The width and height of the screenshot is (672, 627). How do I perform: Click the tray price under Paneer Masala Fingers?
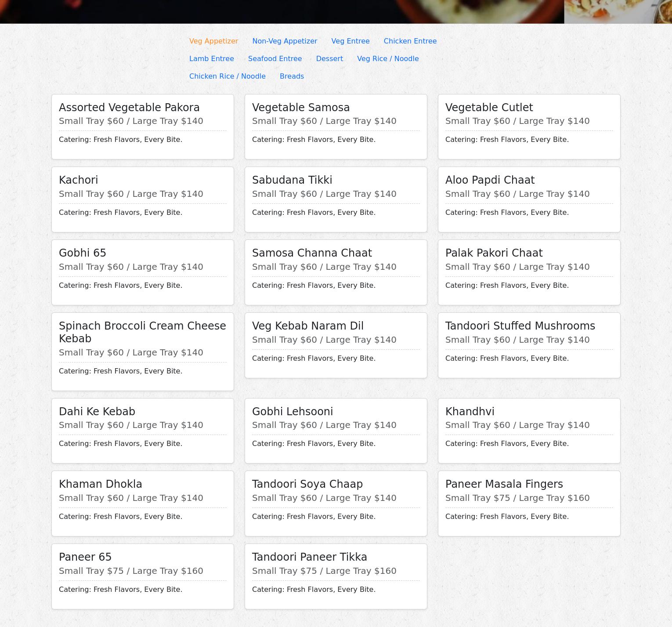coord(517,498)
